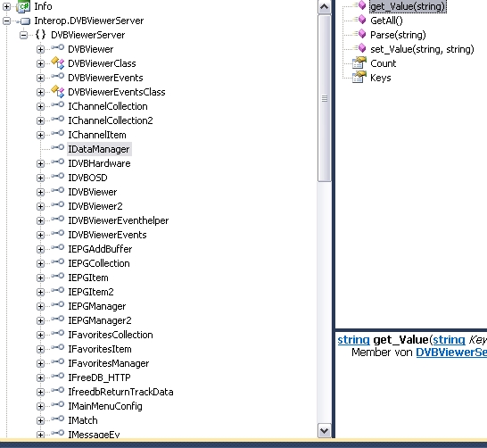The width and height of the screenshot is (487, 448).
Task: Click the method icon beside set_Value(string, string)
Action: click(x=360, y=48)
